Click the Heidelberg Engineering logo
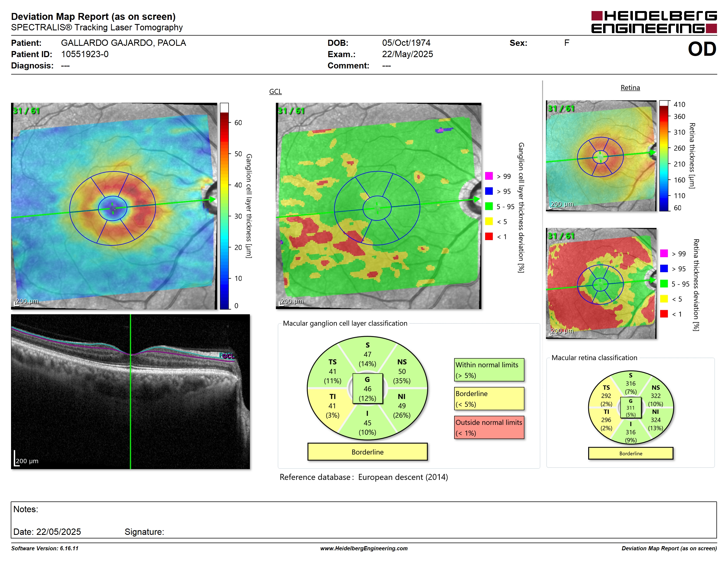The image size is (728, 563). click(654, 22)
